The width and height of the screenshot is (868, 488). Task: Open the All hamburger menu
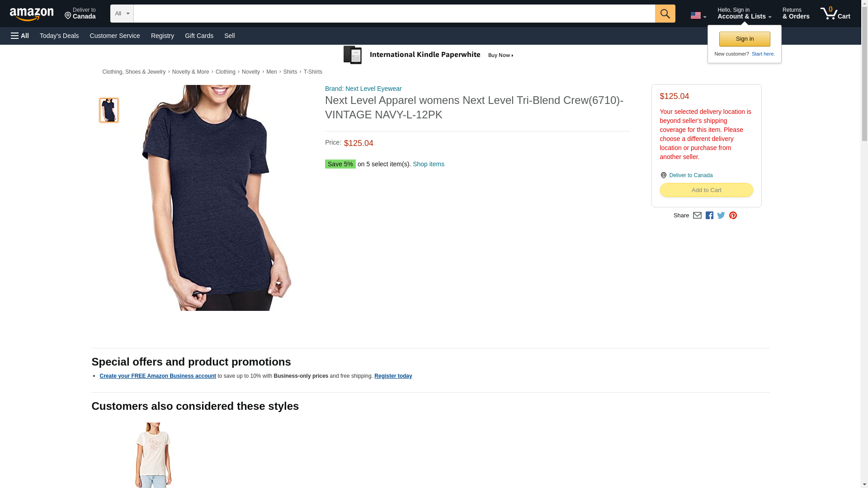20,36
